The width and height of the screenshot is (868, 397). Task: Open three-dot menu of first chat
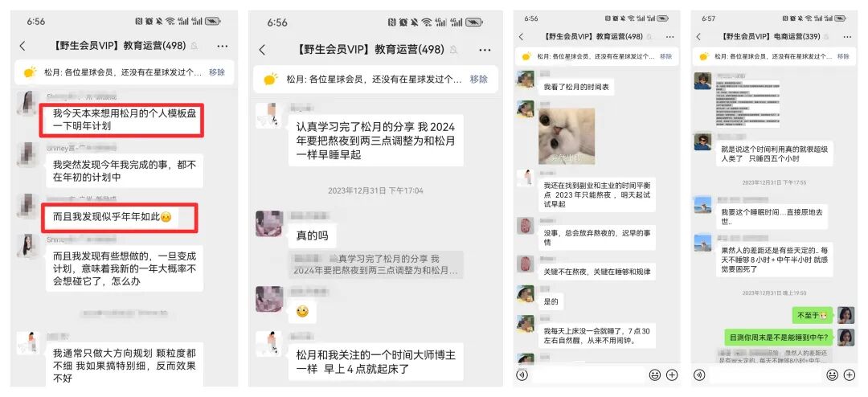click(x=223, y=46)
